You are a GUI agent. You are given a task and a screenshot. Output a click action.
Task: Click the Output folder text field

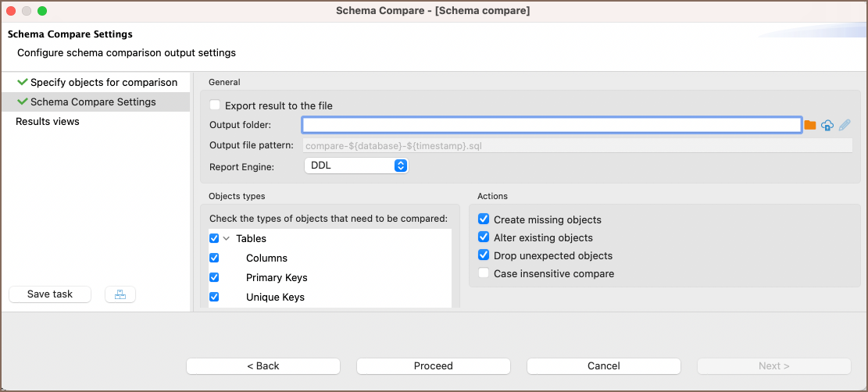coord(552,125)
